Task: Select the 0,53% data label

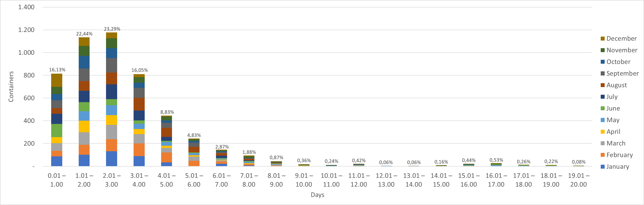Action: (x=496, y=160)
